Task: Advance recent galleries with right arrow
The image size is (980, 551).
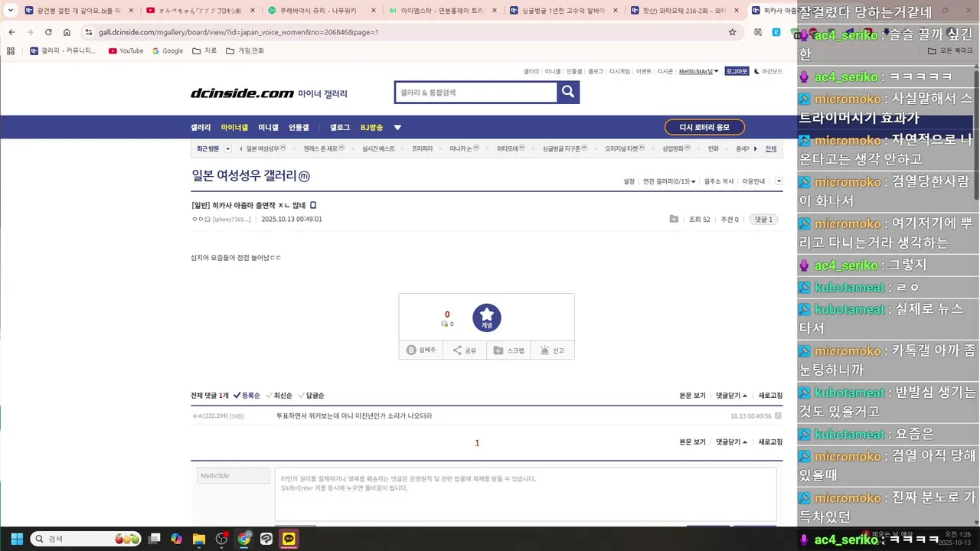Action: 756,148
